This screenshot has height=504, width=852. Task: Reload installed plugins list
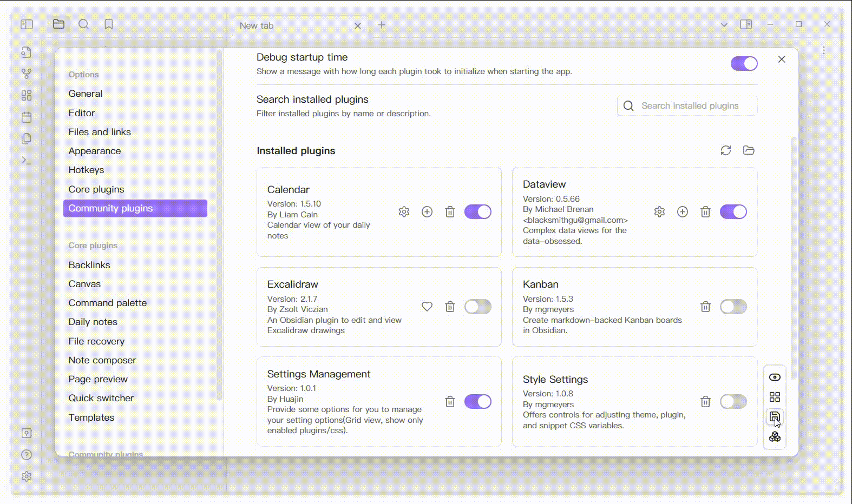pos(726,150)
